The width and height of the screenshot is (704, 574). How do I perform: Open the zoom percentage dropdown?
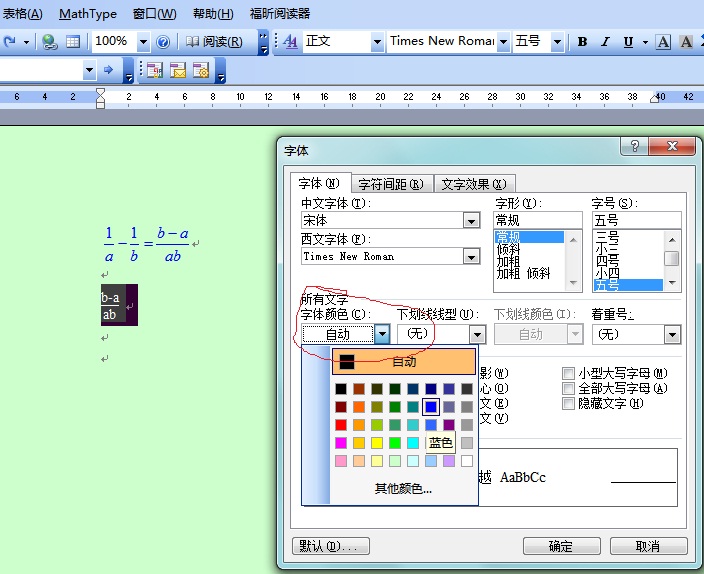pyautogui.click(x=143, y=42)
